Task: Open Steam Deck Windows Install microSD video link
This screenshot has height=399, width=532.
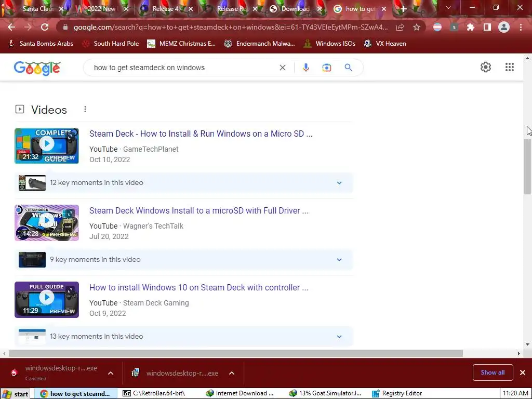Action: click(199, 211)
